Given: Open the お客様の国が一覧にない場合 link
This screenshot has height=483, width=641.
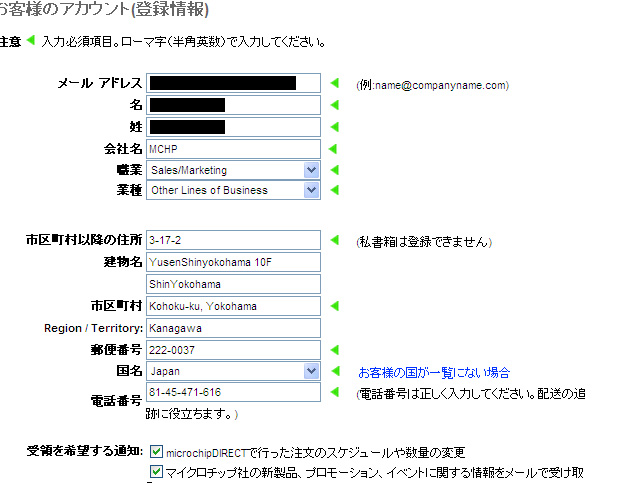Looking at the screenshot, I should [x=434, y=373].
